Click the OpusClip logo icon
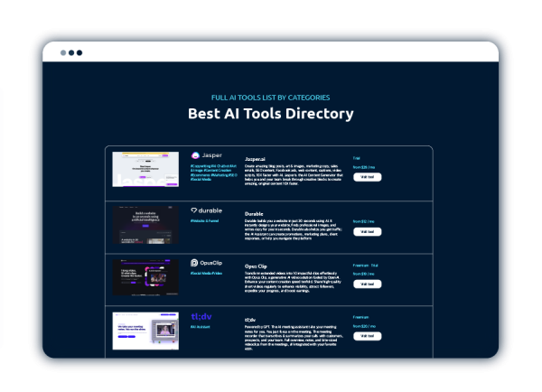Image resolution: width=542 pixels, height=392 pixels. 194,262
